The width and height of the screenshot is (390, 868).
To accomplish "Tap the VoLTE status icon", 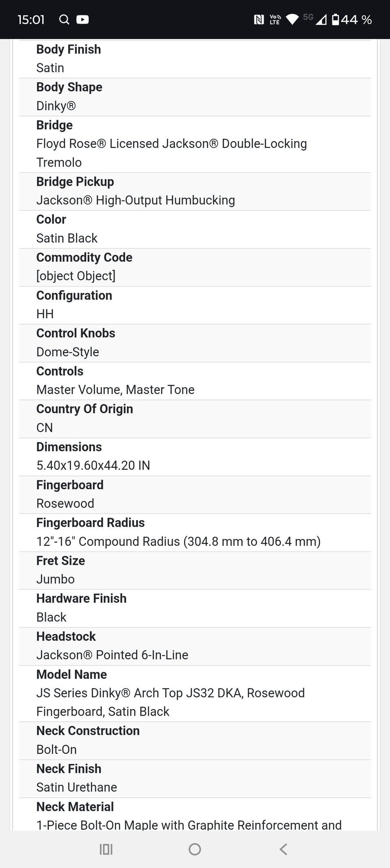I will tap(275, 20).
